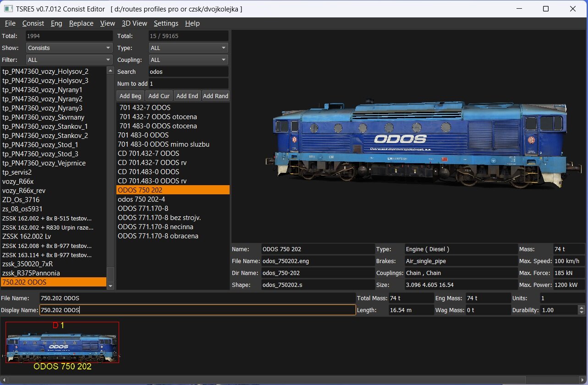Click the Num to add field
Image resolution: width=588 pixels, height=385 pixels.
(x=188, y=83)
